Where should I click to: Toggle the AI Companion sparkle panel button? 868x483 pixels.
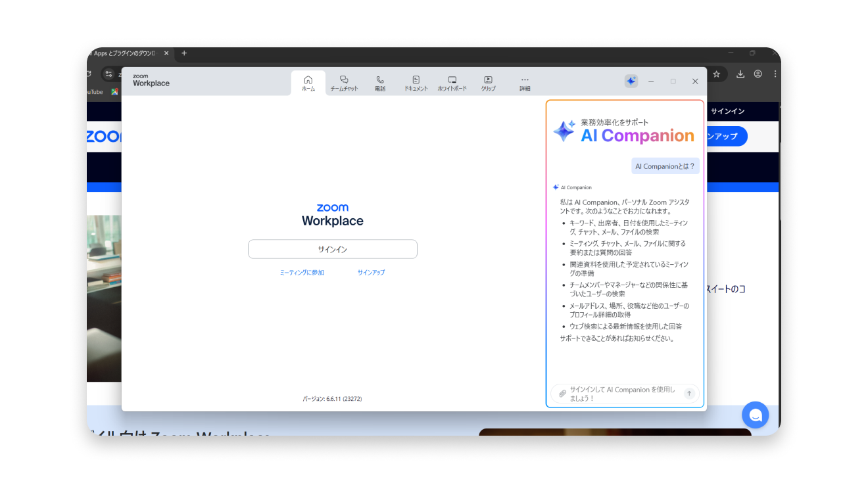[x=631, y=81]
